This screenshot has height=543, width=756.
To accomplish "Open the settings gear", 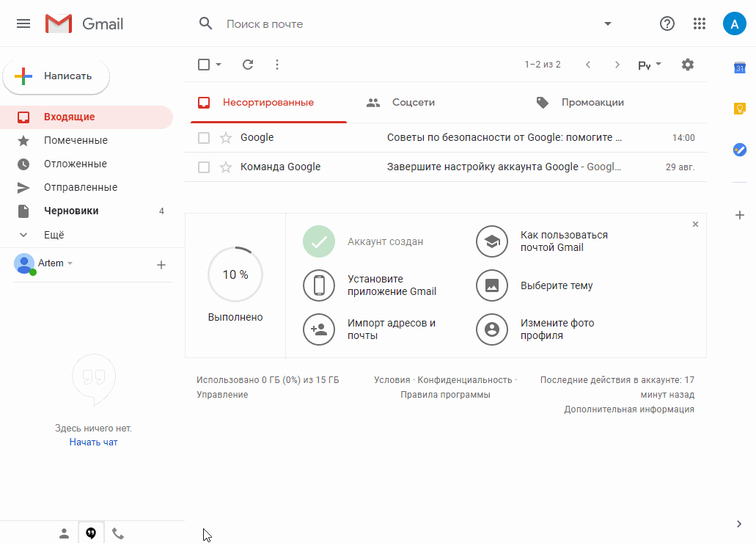I will click(688, 65).
